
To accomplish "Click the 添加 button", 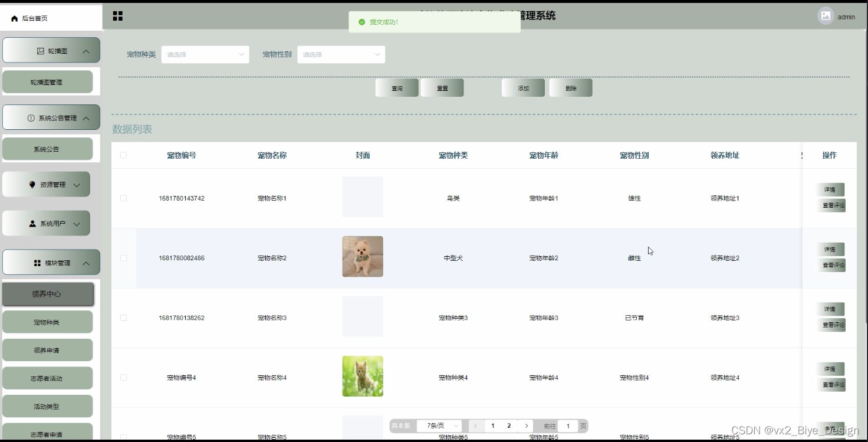I will [x=524, y=88].
